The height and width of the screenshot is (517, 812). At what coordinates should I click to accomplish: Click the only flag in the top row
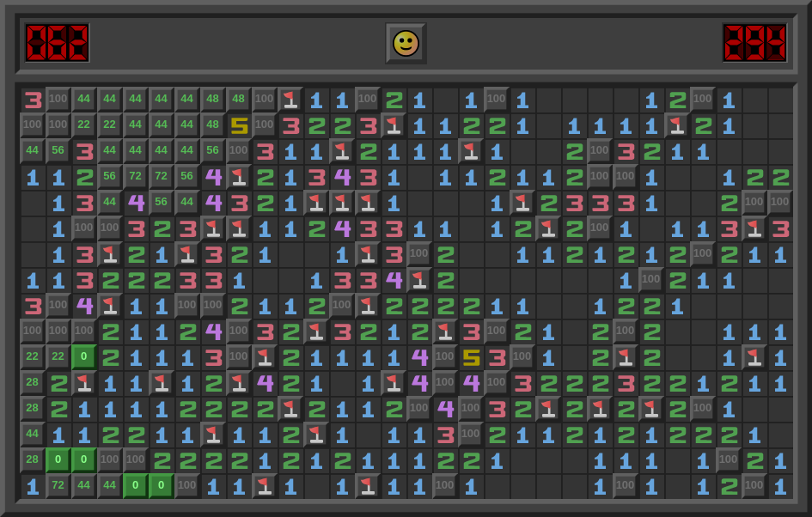[290, 100]
